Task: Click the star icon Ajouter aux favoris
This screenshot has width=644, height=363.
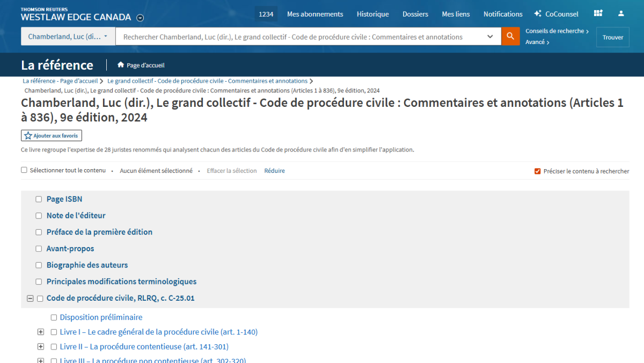Action: [28, 136]
